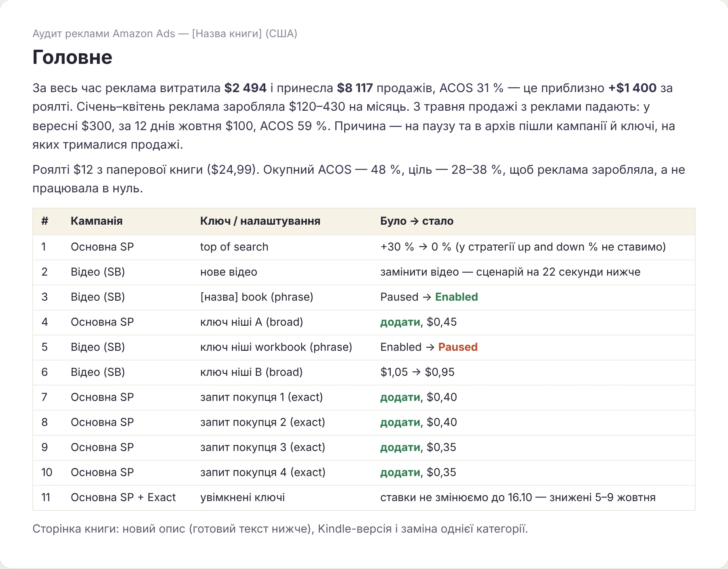
Task: Click "додати, $0,40" in the row numbered 8
Action: 419,422
